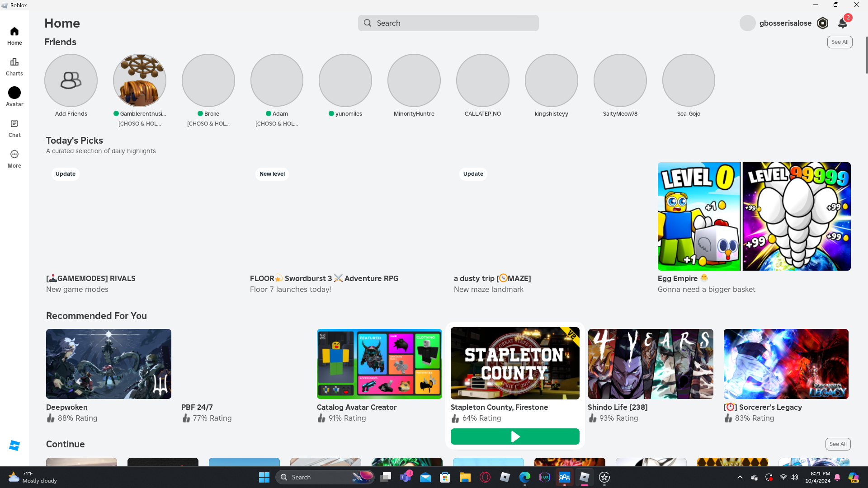Open friend Broke's profile circle
This screenshot has width=868, height=488.
coord(208,80)
